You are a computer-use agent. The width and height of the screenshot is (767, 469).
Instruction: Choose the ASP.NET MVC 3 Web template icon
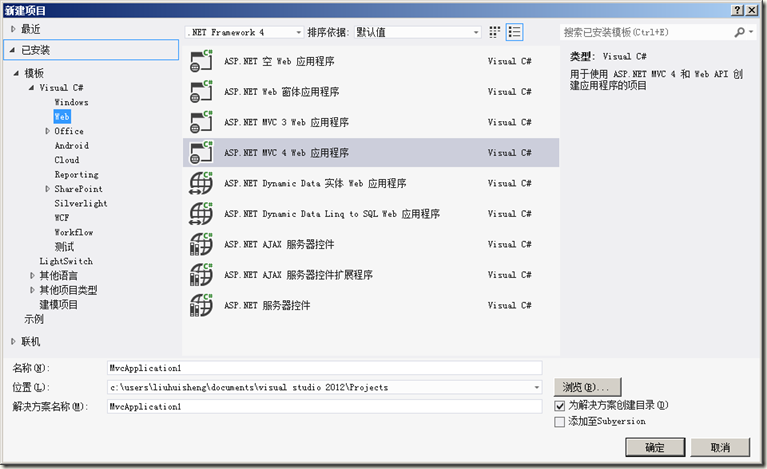coord(203,122)
